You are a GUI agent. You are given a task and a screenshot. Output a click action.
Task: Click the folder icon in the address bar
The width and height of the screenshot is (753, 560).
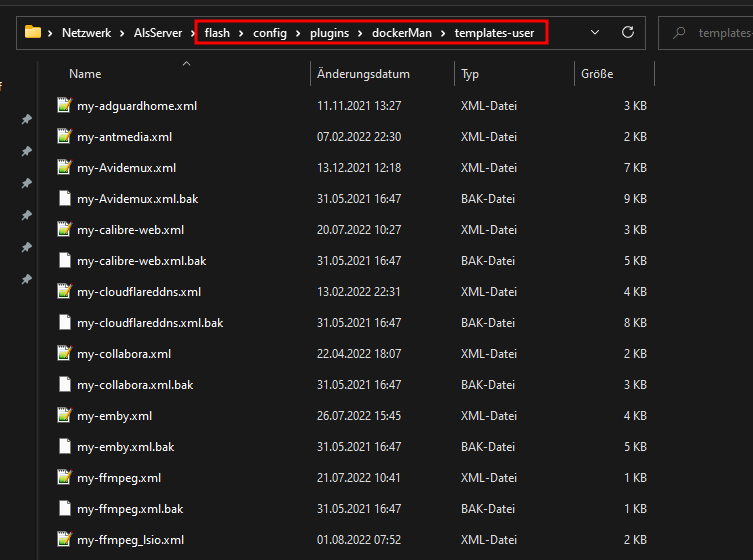point(33,32)
